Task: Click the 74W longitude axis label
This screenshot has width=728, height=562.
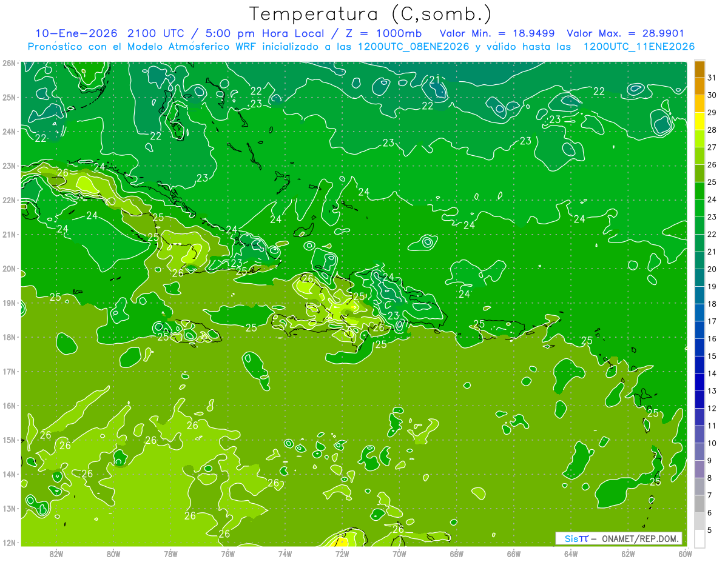Action: [x=285, y=554]
